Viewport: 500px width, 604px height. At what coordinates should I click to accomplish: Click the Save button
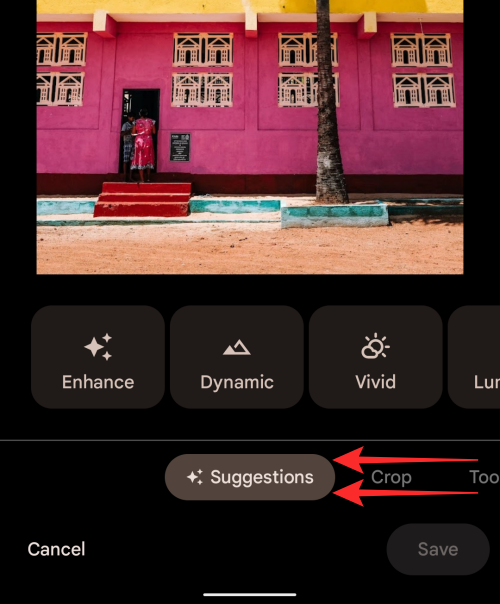click(x=438, y=549)
